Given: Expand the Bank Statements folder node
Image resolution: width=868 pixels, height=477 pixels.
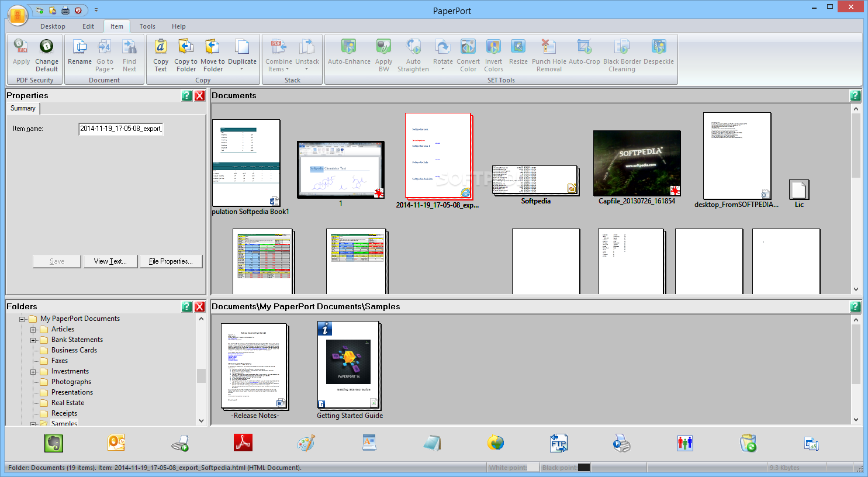Looking at the screenshot, I should tap(33, 340).
